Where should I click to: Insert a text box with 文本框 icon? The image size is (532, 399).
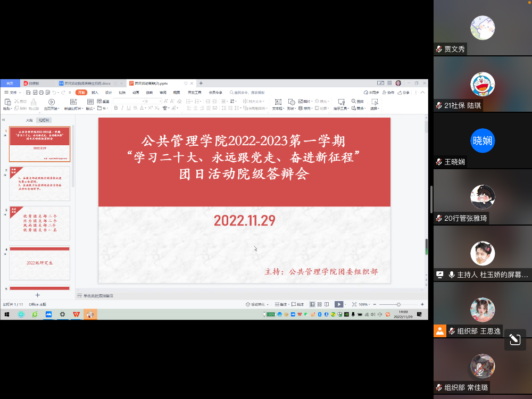[277, 102]
